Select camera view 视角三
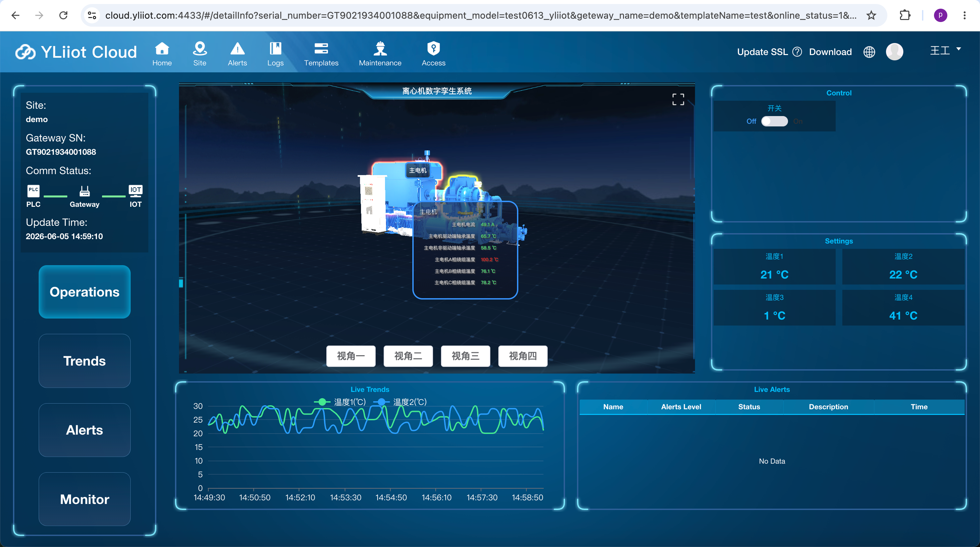This screenshot has height=547, width=980. tap(466, 356)
